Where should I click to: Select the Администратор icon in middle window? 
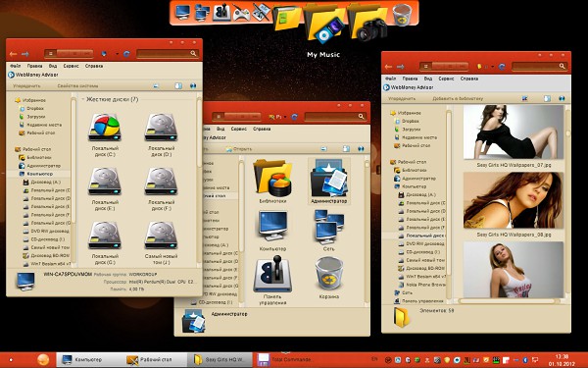point(329,182)
